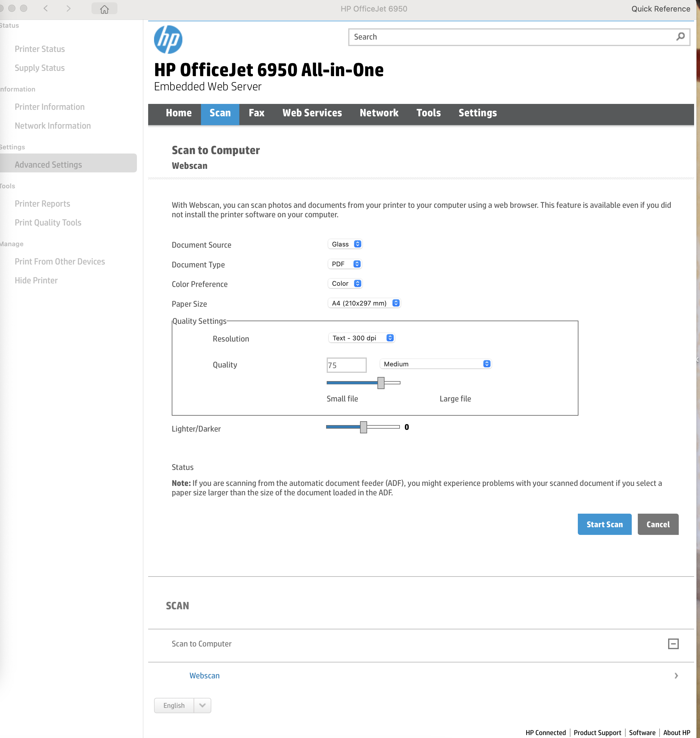The width and height of the screenshot is (700, 738).
Task: Switch to the Fax tab
Action: point(256,113)
